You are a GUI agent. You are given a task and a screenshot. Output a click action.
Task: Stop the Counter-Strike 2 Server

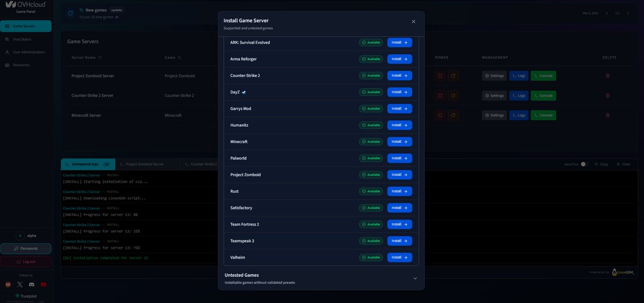click(x=440, y=96)
